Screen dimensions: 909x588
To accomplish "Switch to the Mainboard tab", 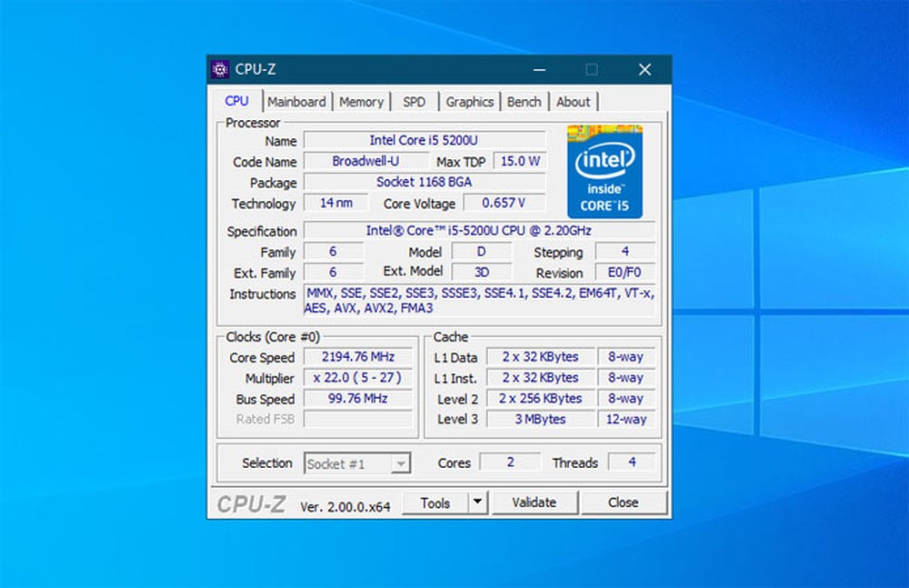I will 296,102.
